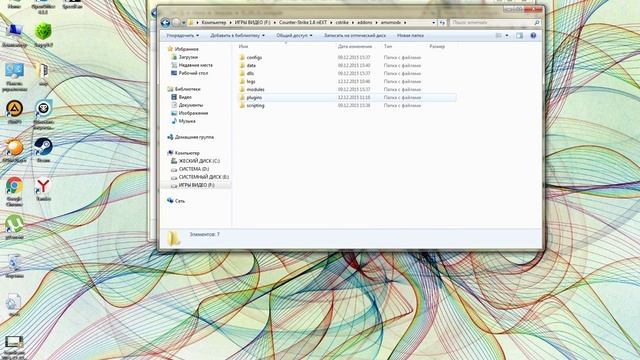Open the Explorer help icon
The height and width of the screenshot is (360, 640).
pyautogui.click(x=533, y=36)
